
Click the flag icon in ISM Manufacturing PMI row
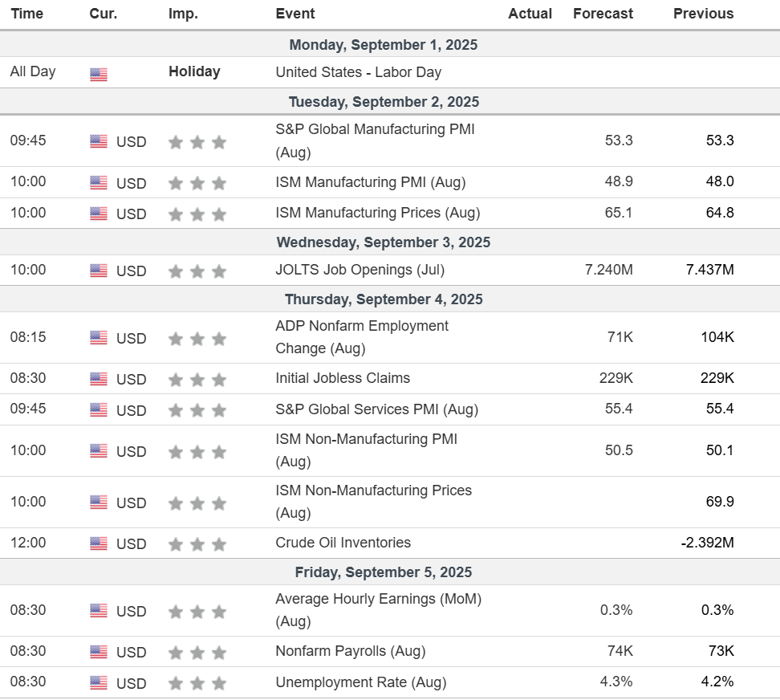[99, 182]
